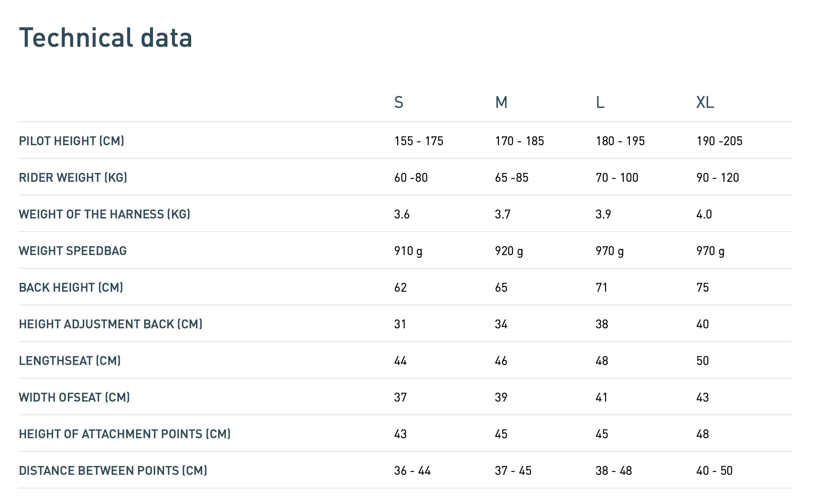The image size is (816, 504).
Task: Click the WEIGHT OF THE HARNESS row label
Action: [x=104, y=214]
